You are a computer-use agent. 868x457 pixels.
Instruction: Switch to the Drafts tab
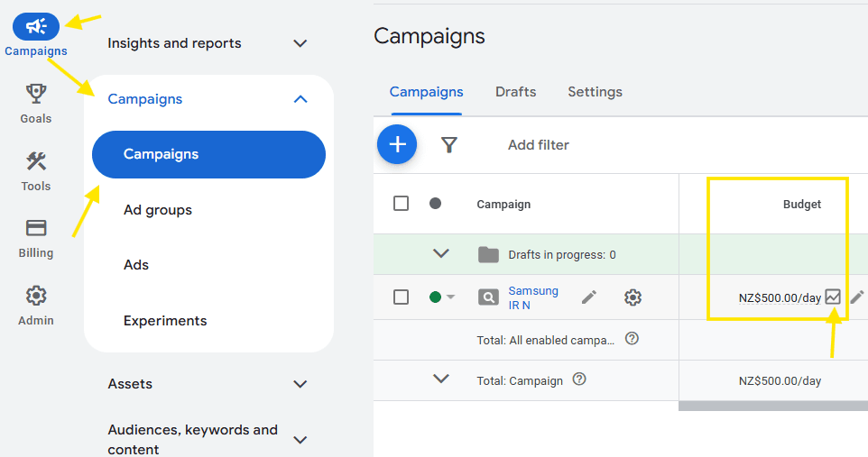515,92
